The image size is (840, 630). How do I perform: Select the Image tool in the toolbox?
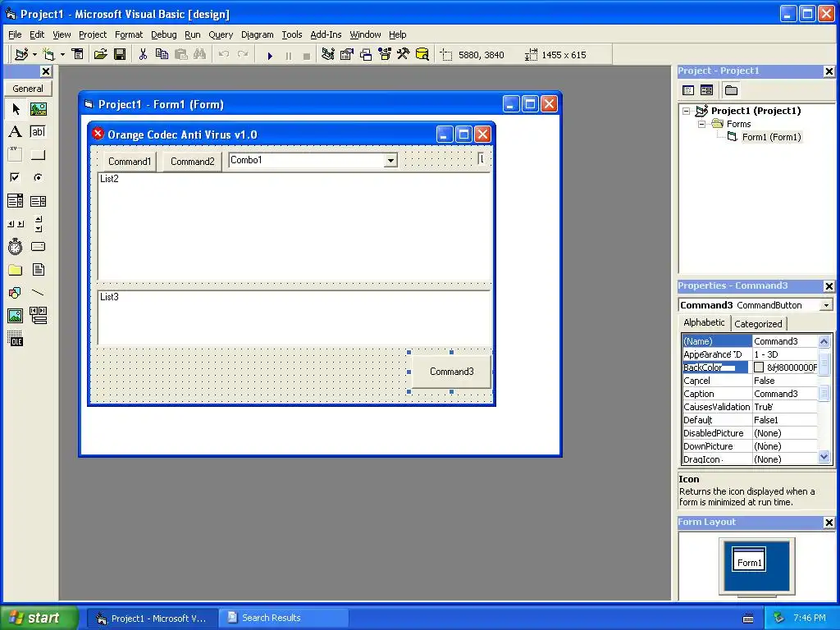[16, 316]
